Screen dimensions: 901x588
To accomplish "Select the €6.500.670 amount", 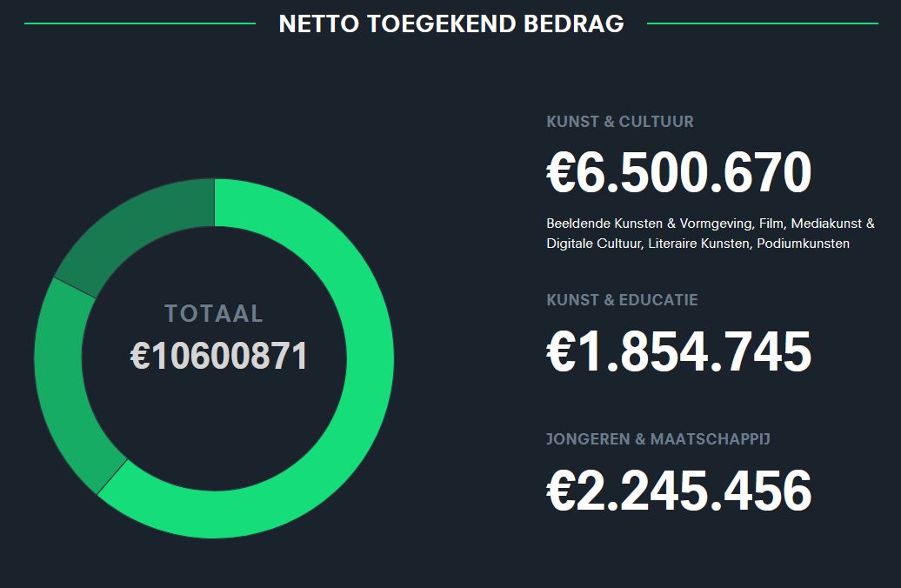I will pyautogui.click(x=678, y=173).
